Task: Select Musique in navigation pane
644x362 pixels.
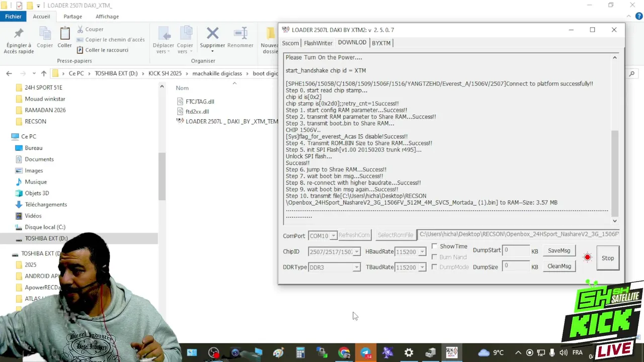Action: 36,182
